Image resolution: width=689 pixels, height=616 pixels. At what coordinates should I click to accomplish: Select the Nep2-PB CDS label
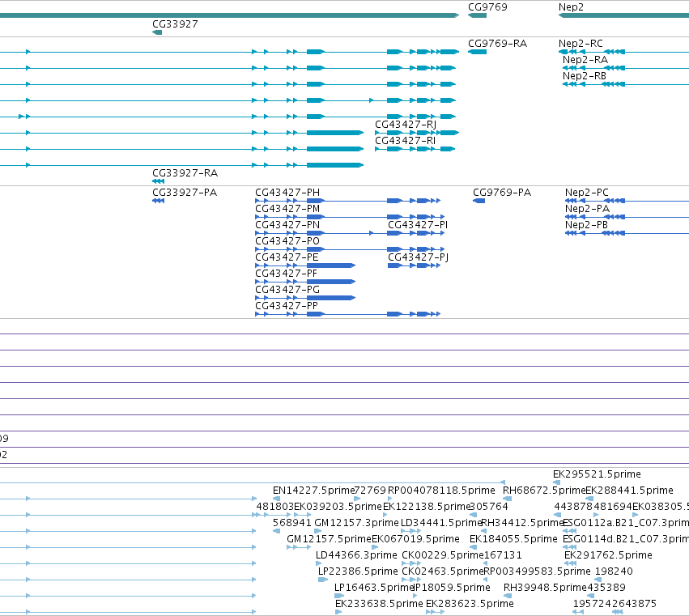(x=586, y=225)
